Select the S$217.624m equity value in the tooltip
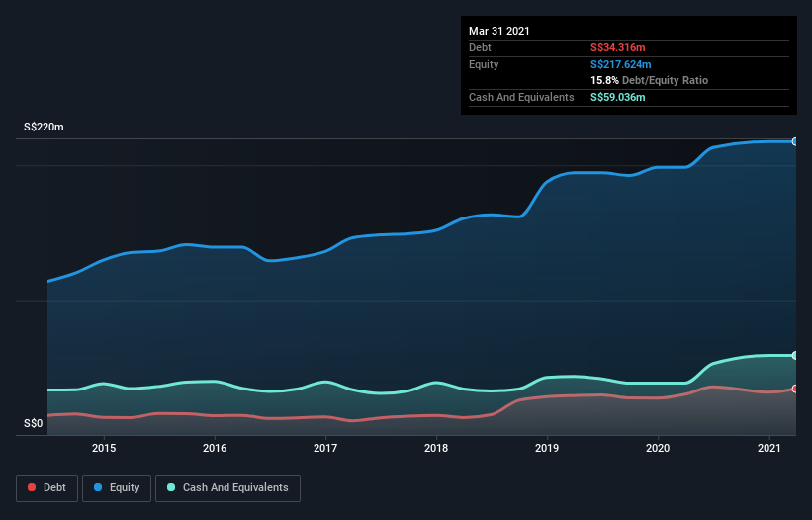The height and width of the screenshot is (520, 812). tap(621, 64)
